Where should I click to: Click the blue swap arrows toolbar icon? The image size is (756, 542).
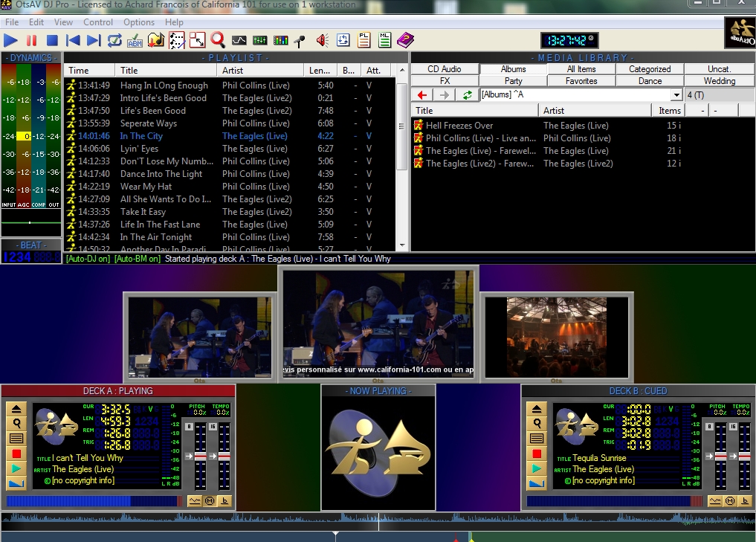click(x=343, y=40)
